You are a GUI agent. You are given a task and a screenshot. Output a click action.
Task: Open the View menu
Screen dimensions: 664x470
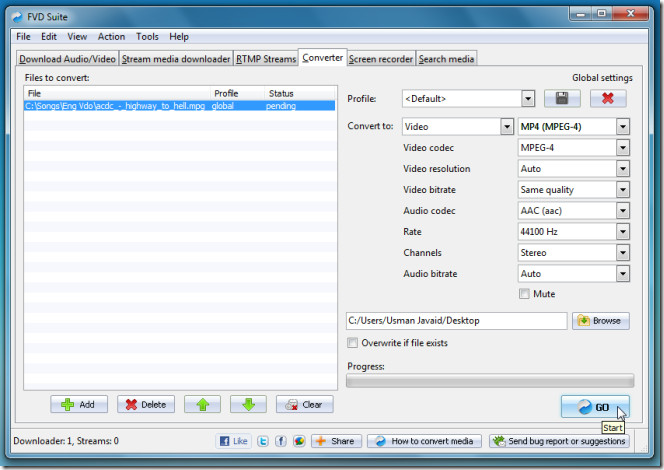[x=77, y=37]
